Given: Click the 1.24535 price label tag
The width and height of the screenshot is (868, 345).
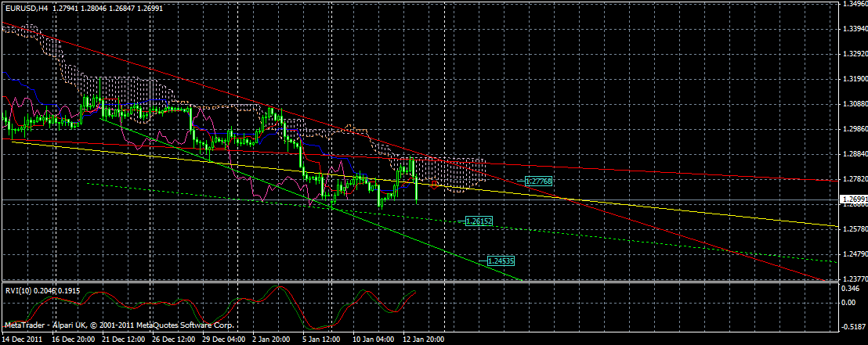Looking at the screenshot, I should click(501, 260).
